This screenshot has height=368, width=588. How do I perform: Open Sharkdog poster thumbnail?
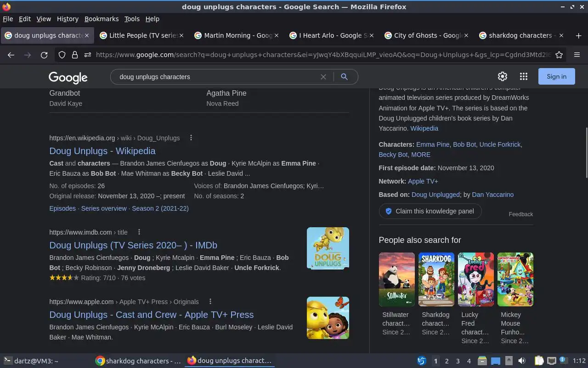pyautogui.click(x=436, y=279)
